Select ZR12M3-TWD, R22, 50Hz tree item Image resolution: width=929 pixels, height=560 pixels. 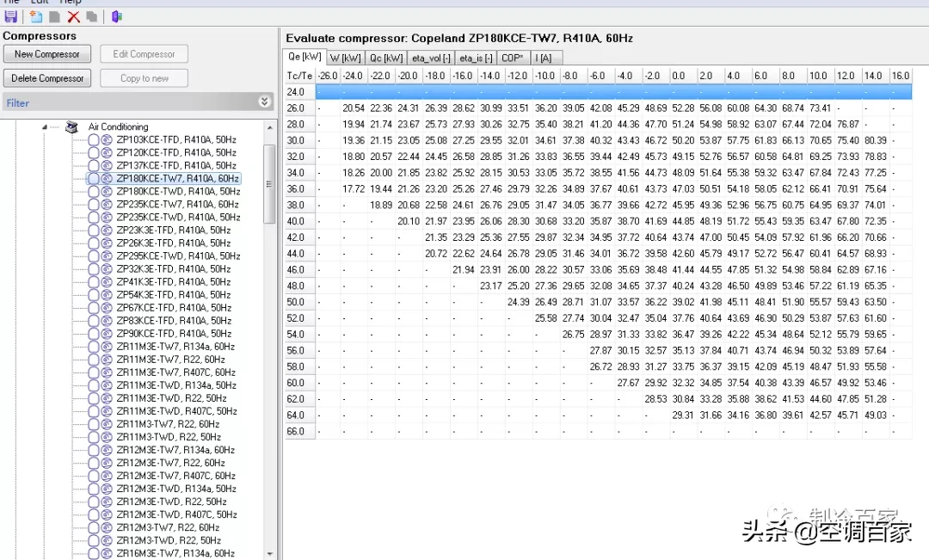tap(169, 541)
